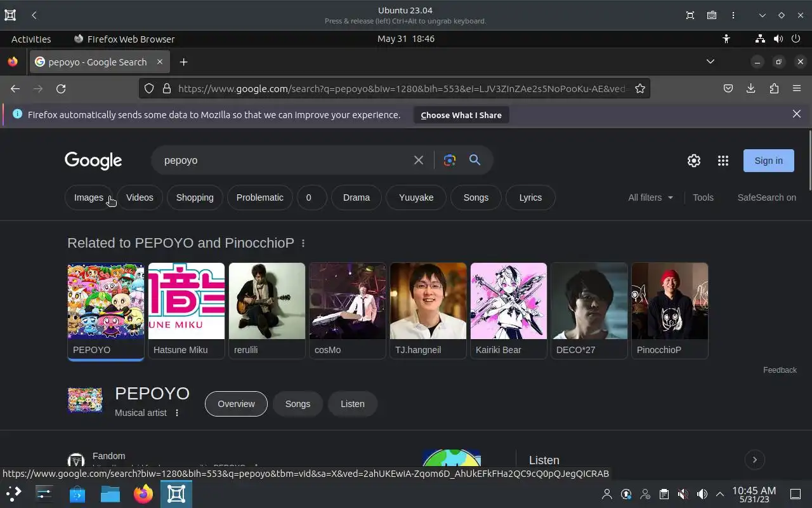Open the Fandom result link
This screenshot has width=812, height=508.
pos(108,456)
